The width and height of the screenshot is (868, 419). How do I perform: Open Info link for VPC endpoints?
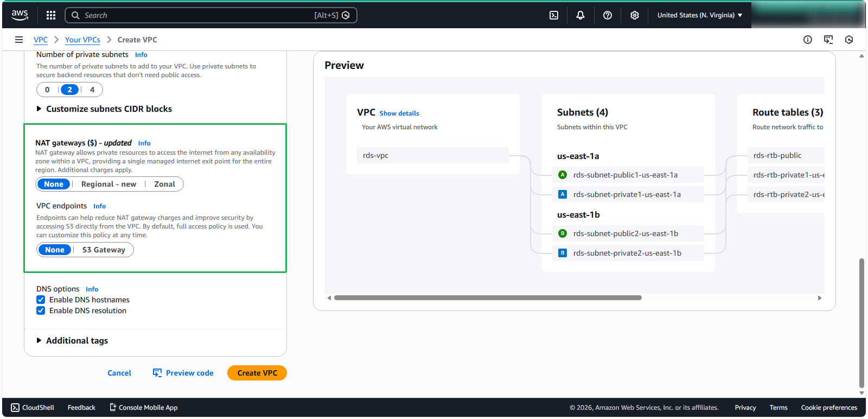click(99, 206)
